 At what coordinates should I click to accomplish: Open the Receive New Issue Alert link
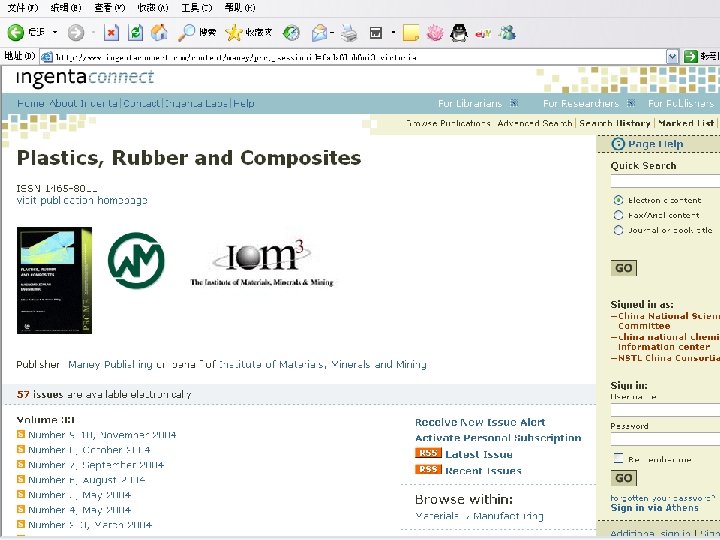coord(480,422)
